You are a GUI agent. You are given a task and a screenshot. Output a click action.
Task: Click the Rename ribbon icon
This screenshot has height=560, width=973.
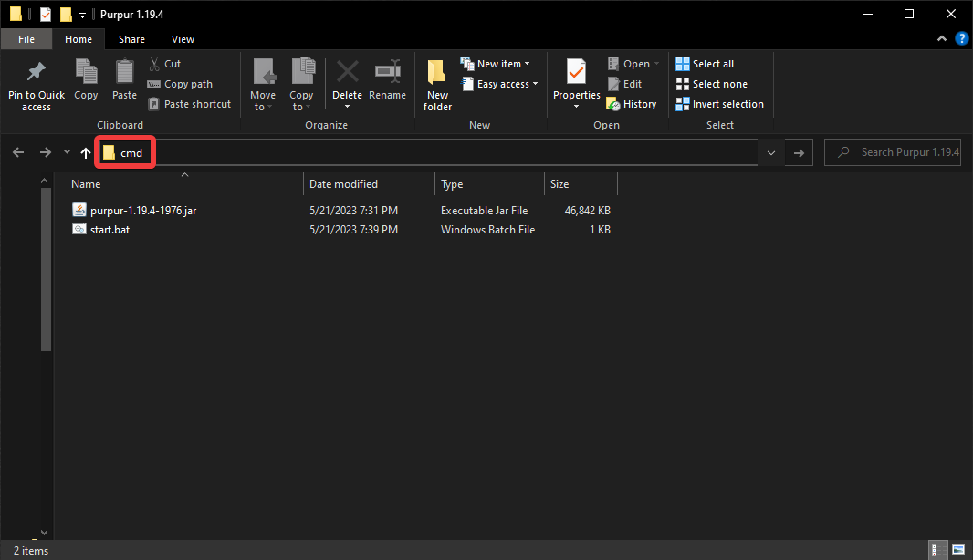tap(387, 73)
